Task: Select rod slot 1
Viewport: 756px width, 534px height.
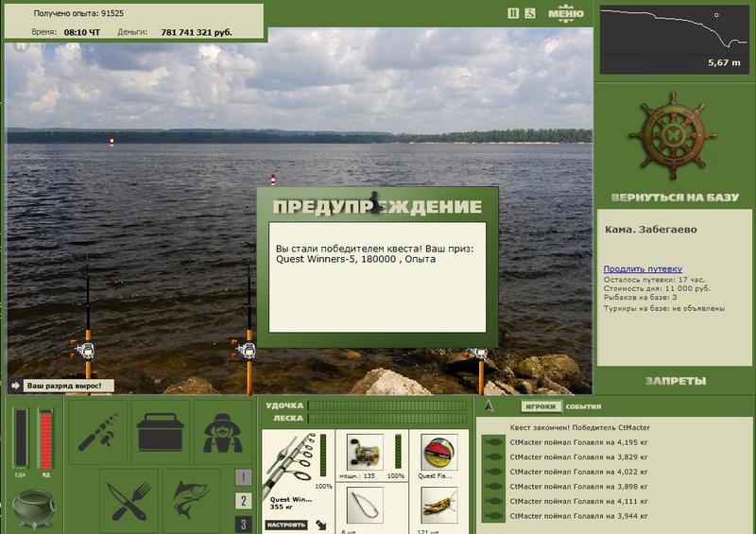Action: tap(243, 477)
